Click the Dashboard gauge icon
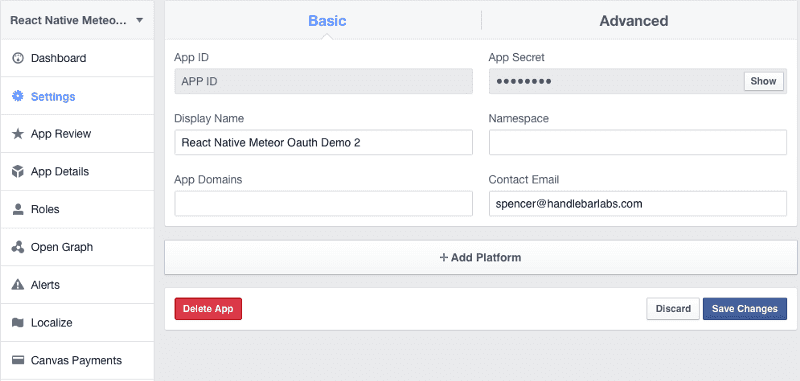 [x=18, y=58]
